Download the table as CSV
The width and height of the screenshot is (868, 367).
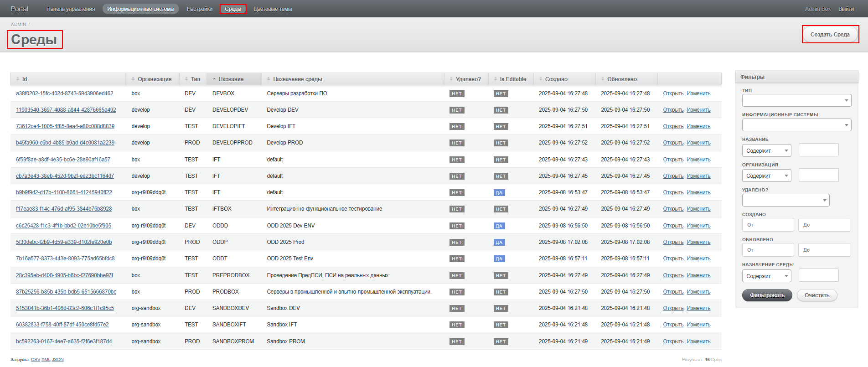[x=36, y=360]
